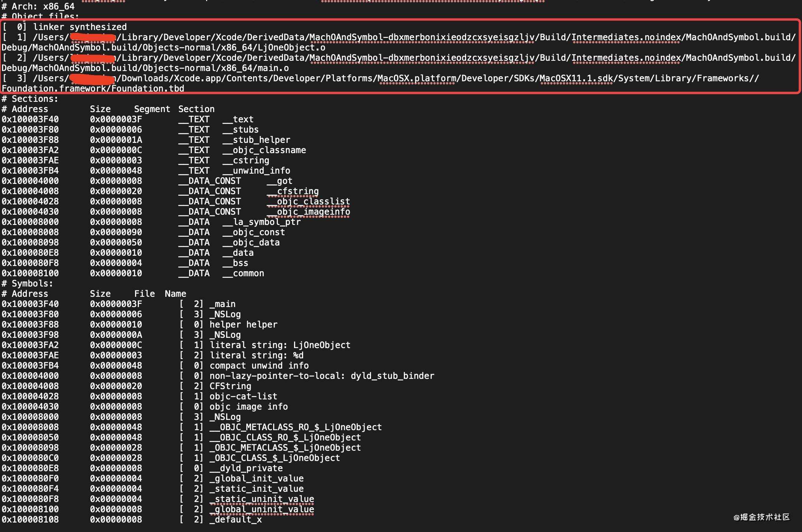This screenshot has height=532, width=802.
Task: Click size 0x00000050 of __objc_data
Action: [x=116, y=242]
